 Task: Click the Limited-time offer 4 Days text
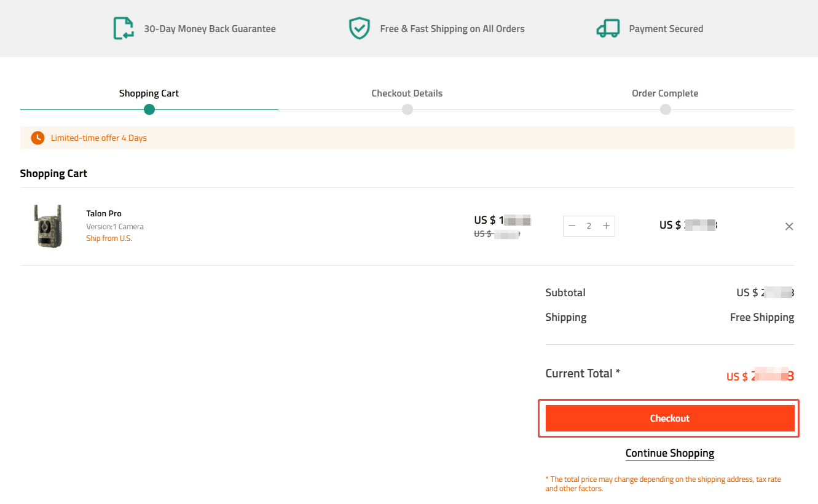[99, 138]
